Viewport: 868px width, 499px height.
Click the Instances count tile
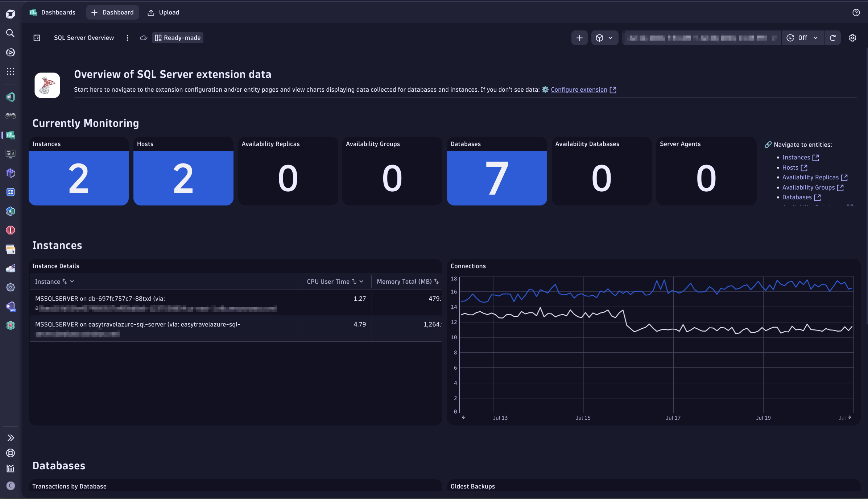[79, 171]
